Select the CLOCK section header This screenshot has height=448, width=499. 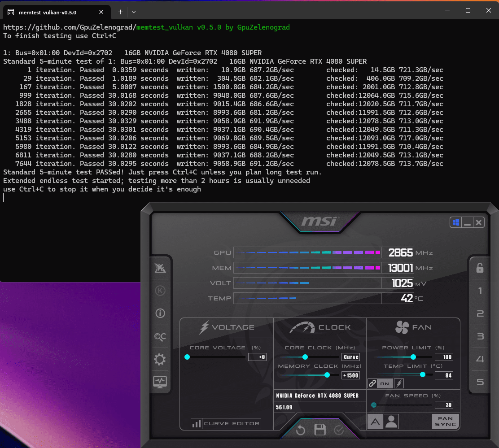point(320,327)
